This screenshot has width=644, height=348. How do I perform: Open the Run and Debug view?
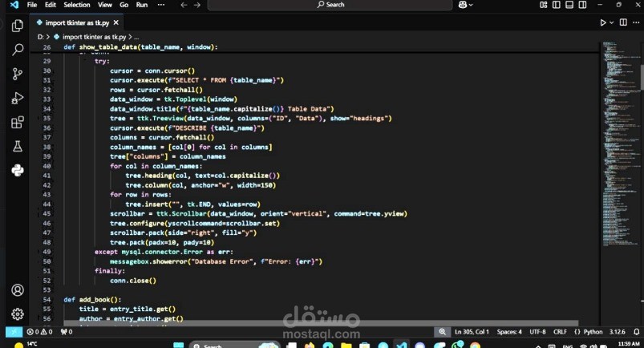[x=18, y=98]
